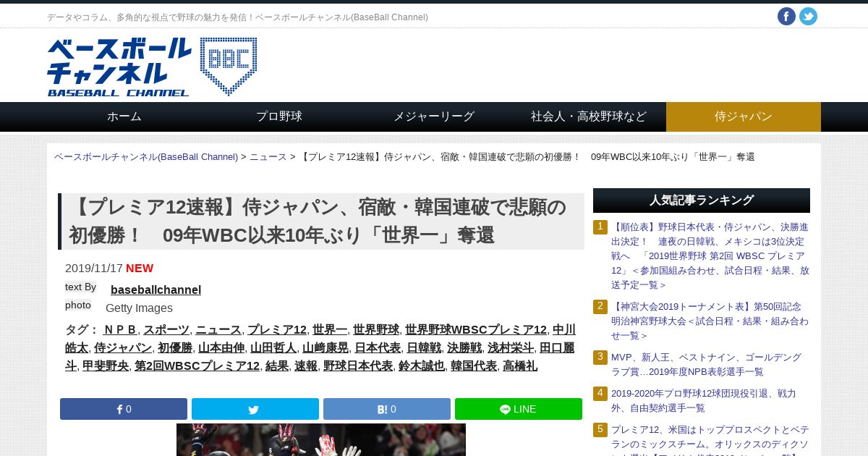Viewport: 868px width, 456px height.
Task: Open the Facebook icon in the header
Action: (x=786, y=17)
